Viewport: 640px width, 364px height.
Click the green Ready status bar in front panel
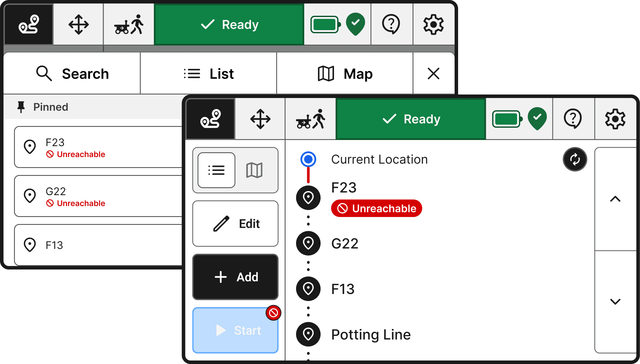pos(411,119)
